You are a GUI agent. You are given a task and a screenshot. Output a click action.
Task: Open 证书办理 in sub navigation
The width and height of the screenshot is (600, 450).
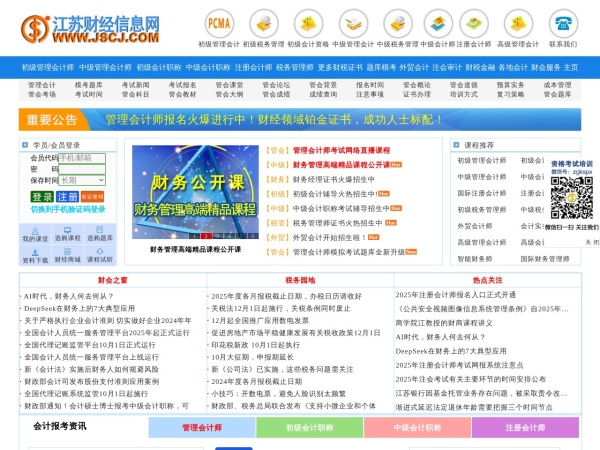[x=417, y=94]
